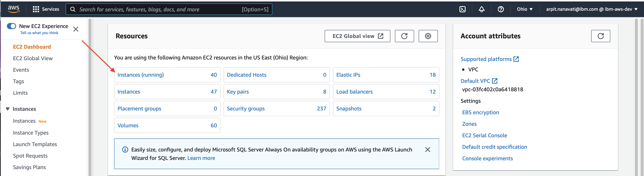The width and height of the screenshot is (644, 176).
Task: Toggle the New EC2 Experience switch
Action: pos(11,26)
